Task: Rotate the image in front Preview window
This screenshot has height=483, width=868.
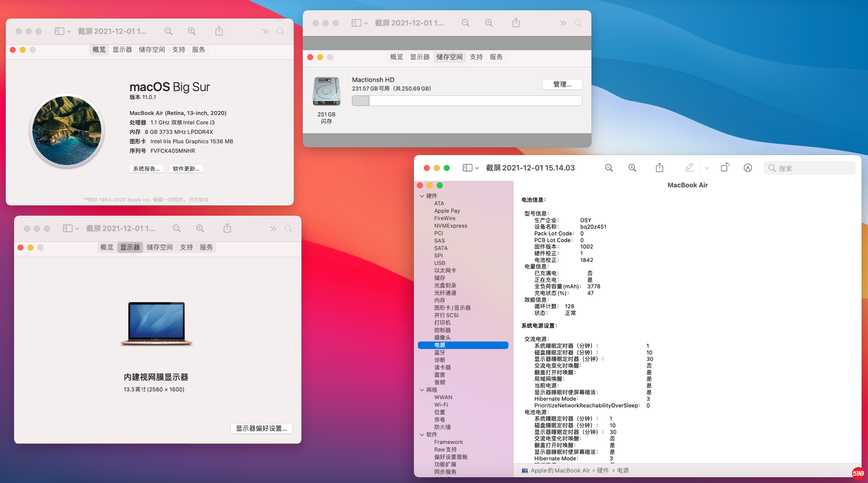Action: click(725, 167)
